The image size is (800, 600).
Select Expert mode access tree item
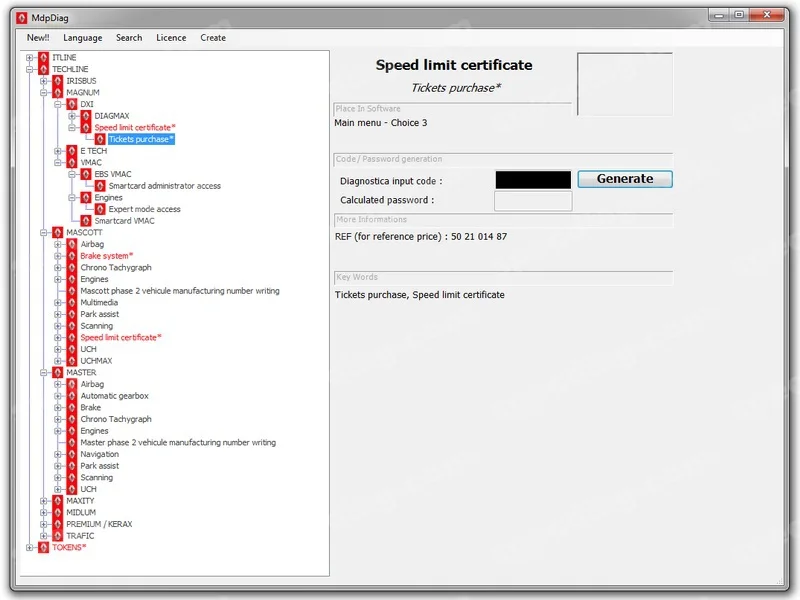click(144, 210)
